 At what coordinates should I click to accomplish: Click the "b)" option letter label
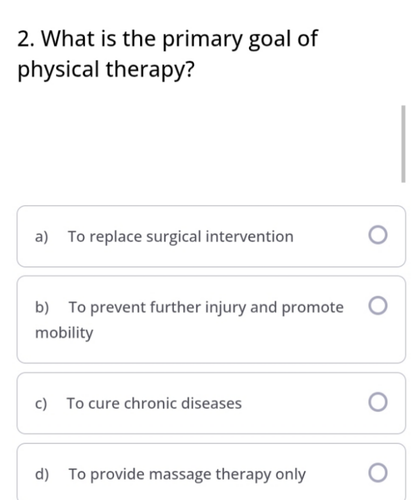click(42, 307)
